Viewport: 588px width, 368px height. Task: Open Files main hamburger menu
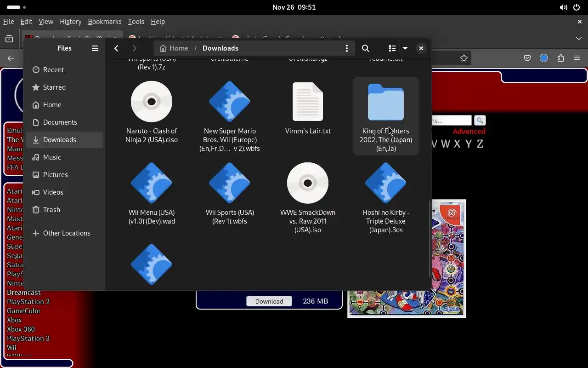(95, 48)
